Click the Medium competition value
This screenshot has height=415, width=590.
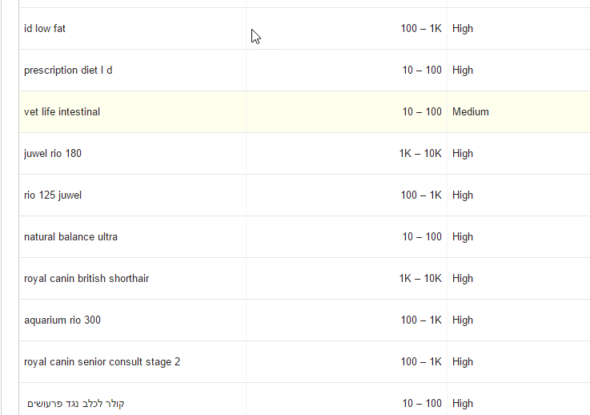pyautogui.click(x=470, y=112)
